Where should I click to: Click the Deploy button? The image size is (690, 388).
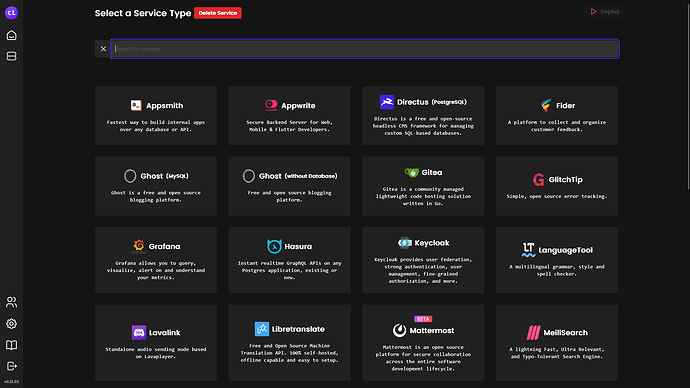(x=605, y=11)
